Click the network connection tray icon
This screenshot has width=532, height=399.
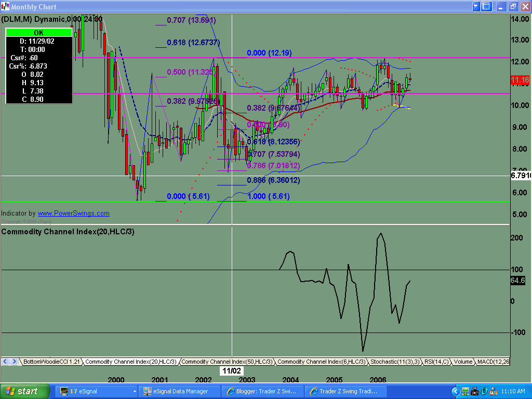(465, 392)
